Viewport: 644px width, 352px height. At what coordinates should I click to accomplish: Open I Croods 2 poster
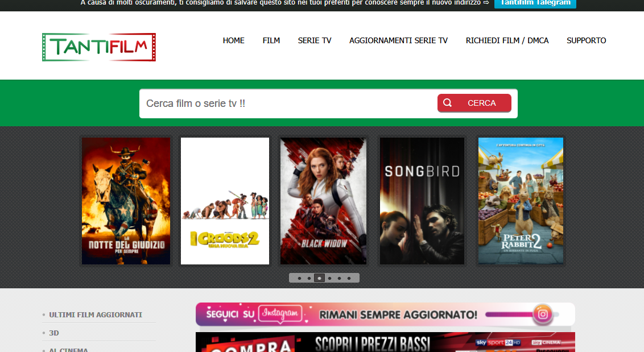[225, 201]
